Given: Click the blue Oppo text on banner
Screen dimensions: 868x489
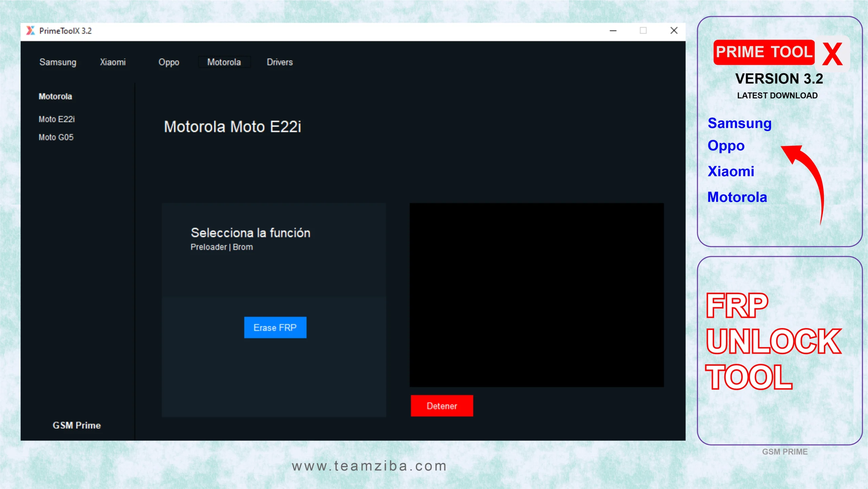Looking at the screenshot, I should [726, 146].
